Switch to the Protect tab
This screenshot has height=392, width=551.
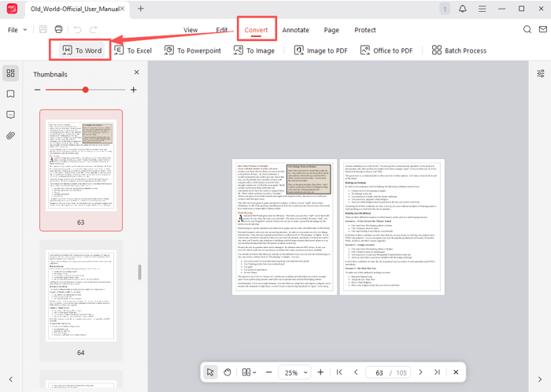(365, 30)
